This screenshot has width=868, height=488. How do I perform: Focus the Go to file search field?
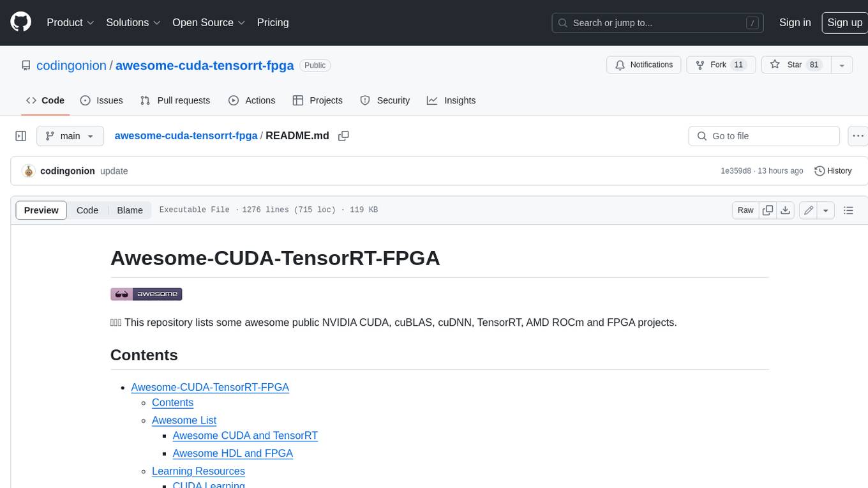[764, 136]
